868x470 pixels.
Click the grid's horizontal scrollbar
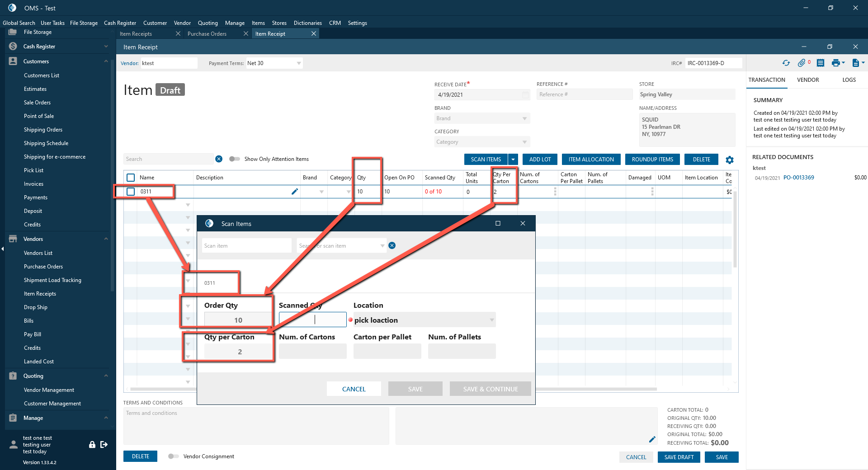click(393, 389)
